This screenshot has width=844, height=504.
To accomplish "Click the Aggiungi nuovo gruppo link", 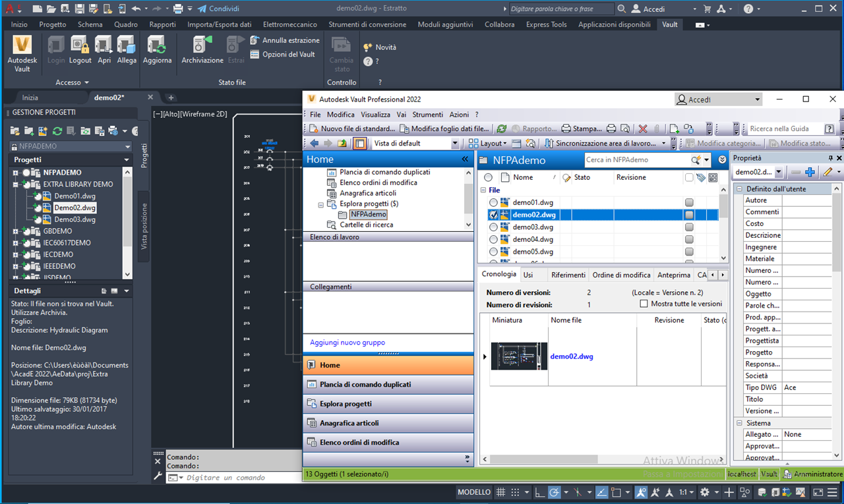I will (x=347, y=343).
